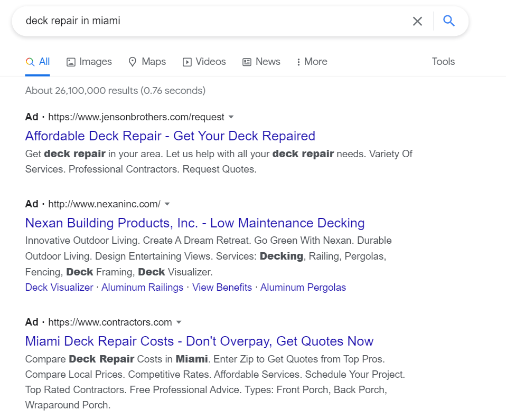Open 'Affordable Deck Repair - Get Your Deck Repaired' link
The image size is (506, 420).
[170, 136]
